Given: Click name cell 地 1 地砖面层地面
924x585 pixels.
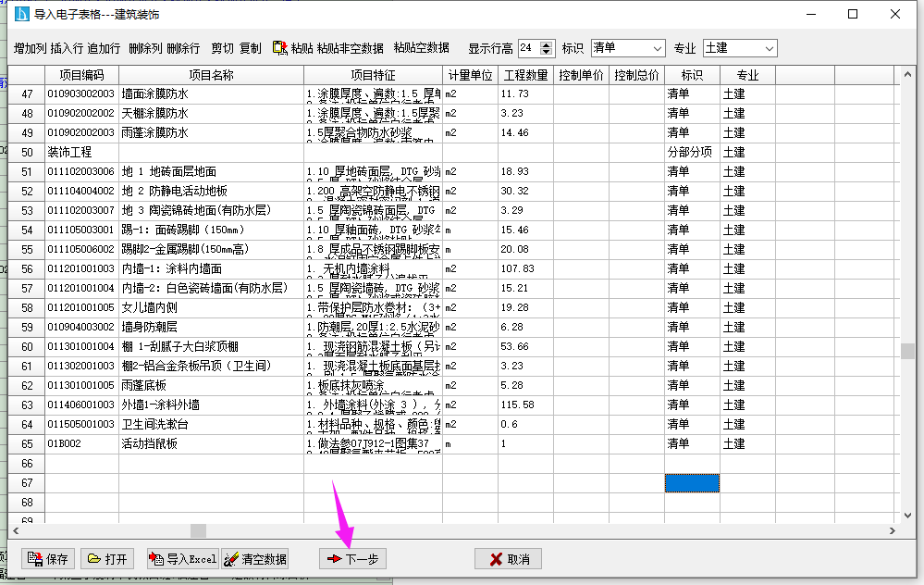Looking at the screenshot, I should pyautogui.click(x=212, y=171).
